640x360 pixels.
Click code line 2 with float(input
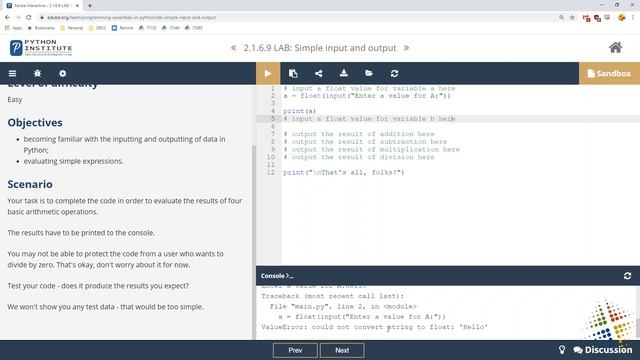click(367, 96)
